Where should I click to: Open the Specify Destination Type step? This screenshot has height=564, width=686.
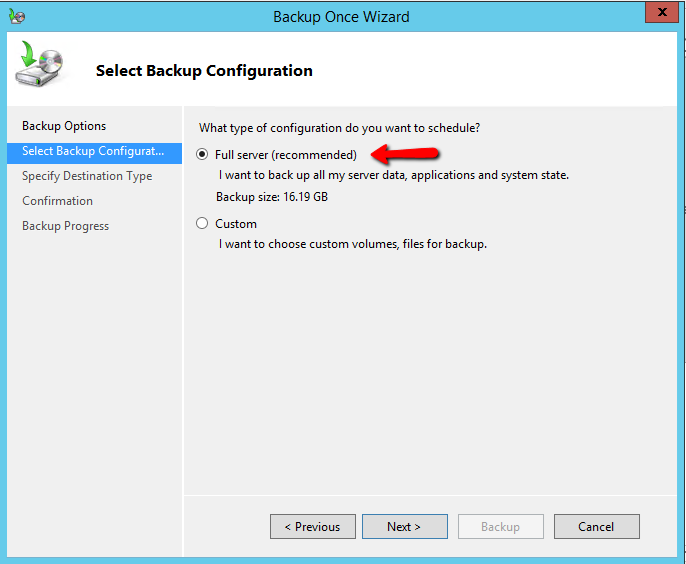(87, 176)
